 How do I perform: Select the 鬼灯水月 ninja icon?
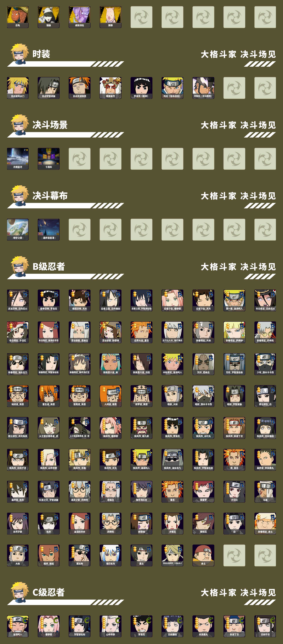pyautogui.click(x=110, y=555)
